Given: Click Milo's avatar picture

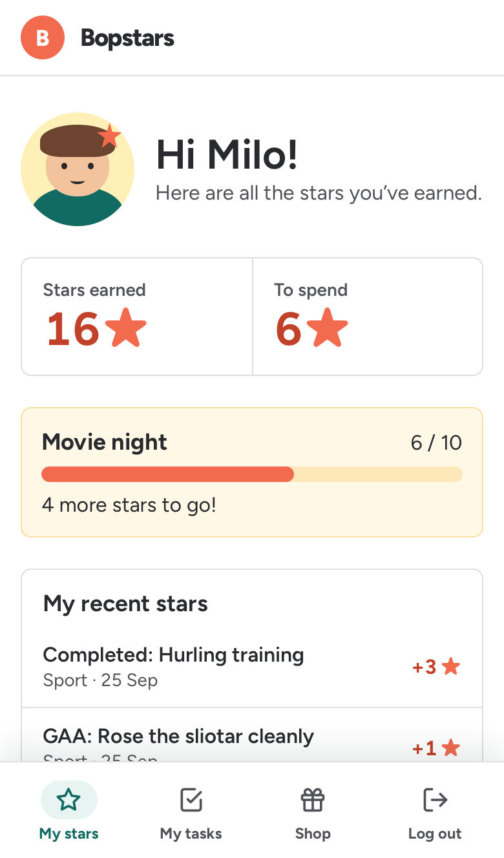Looking at the screenshot, I should 78,169.
